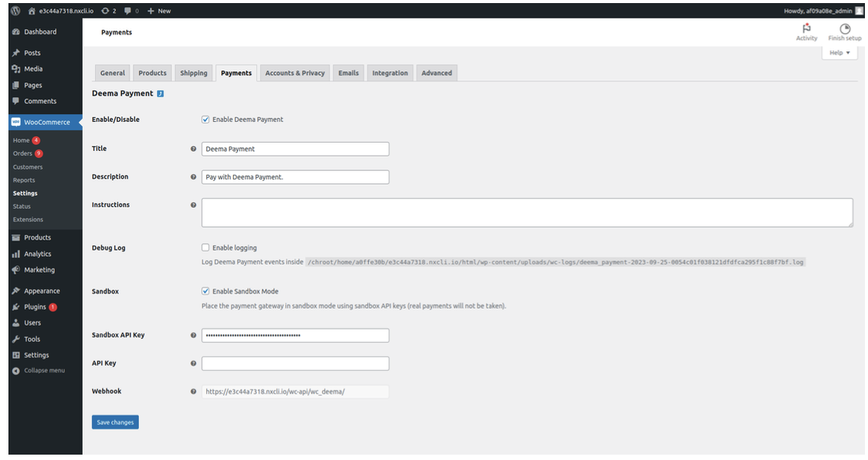
Task: Click the Analytics bar chart icon
Action: (16, 254)
